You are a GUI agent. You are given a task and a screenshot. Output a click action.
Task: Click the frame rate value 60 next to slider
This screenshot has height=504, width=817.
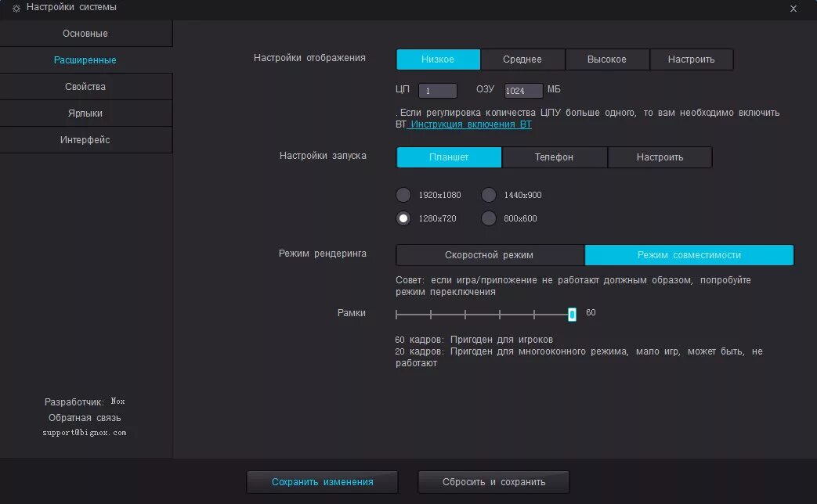click(591, 312)
